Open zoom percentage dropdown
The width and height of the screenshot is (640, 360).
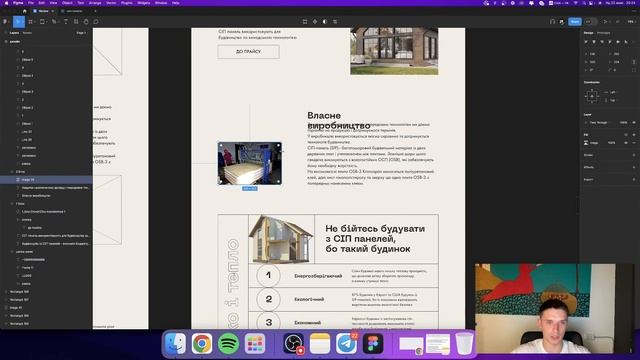tap(631, 22)
